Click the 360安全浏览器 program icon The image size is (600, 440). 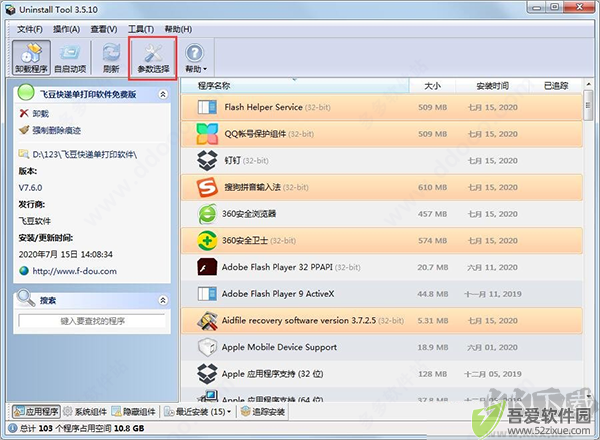[207, 214]
